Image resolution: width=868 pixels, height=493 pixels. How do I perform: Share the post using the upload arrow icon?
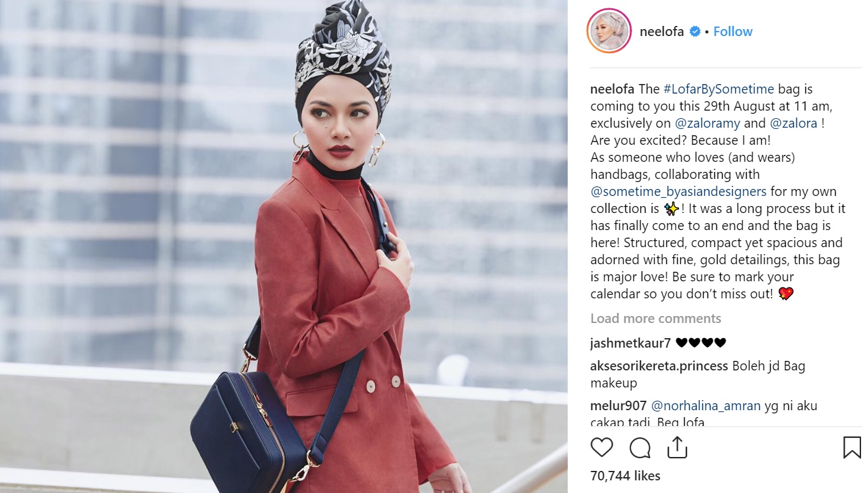point(677,447)
